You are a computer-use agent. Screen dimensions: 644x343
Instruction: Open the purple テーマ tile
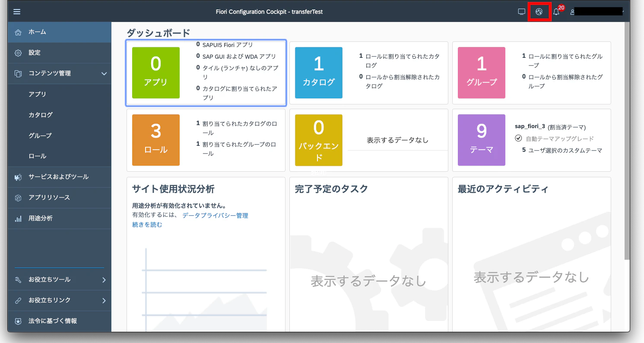(482, 140)
